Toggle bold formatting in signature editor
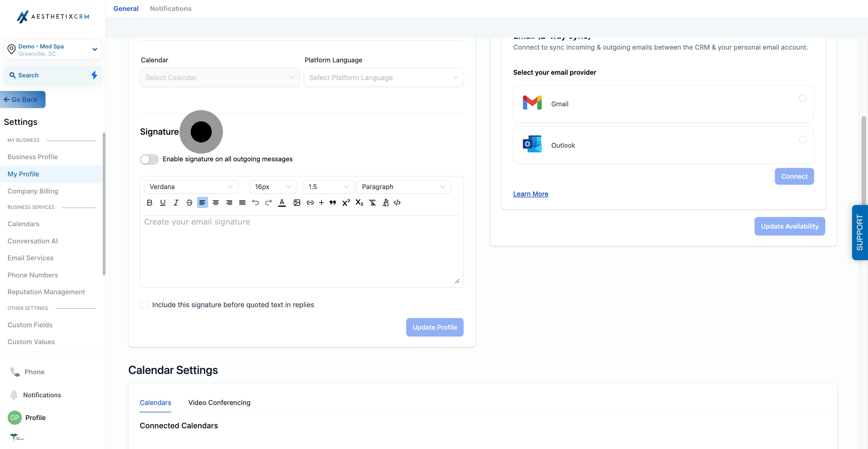Image resolution: width=868 pixels, height=449 pixels. pyautogui.click(x=150, y=203)
